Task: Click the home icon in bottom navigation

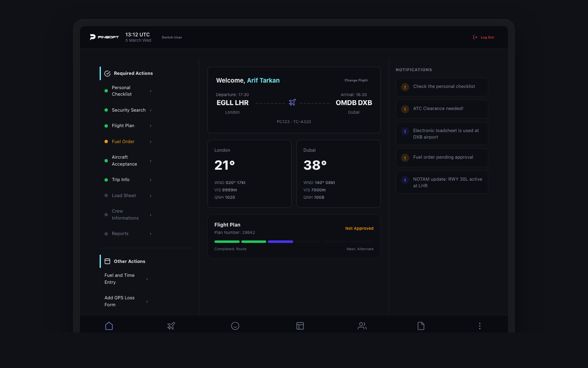Action: point(109,326)
